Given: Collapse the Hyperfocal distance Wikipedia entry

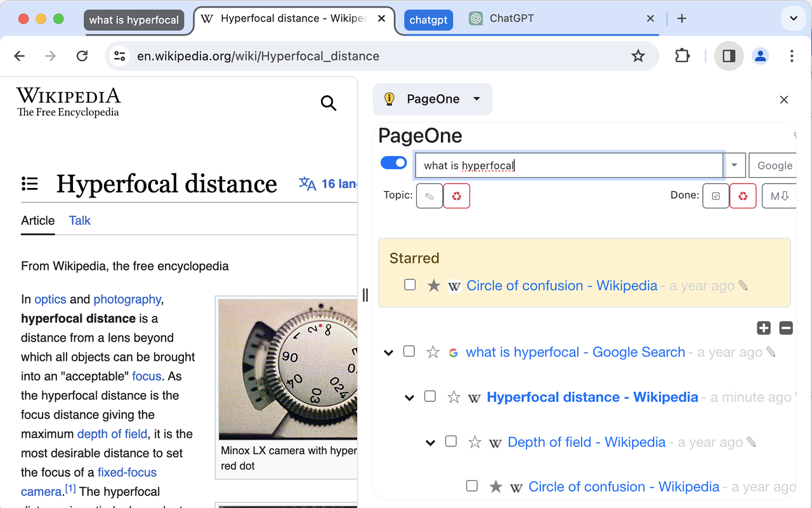Looking at the screenshot, I should click(x=409, y=396).
